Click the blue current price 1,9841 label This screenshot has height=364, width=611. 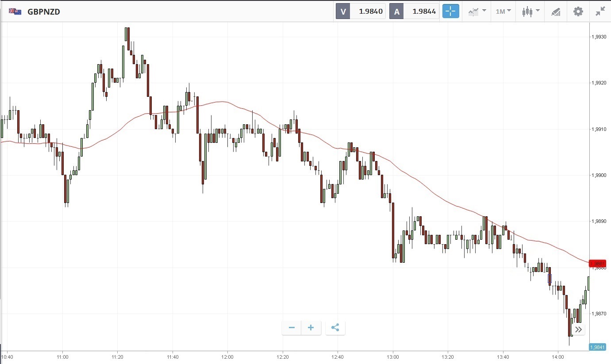click(x=599, y=347)
